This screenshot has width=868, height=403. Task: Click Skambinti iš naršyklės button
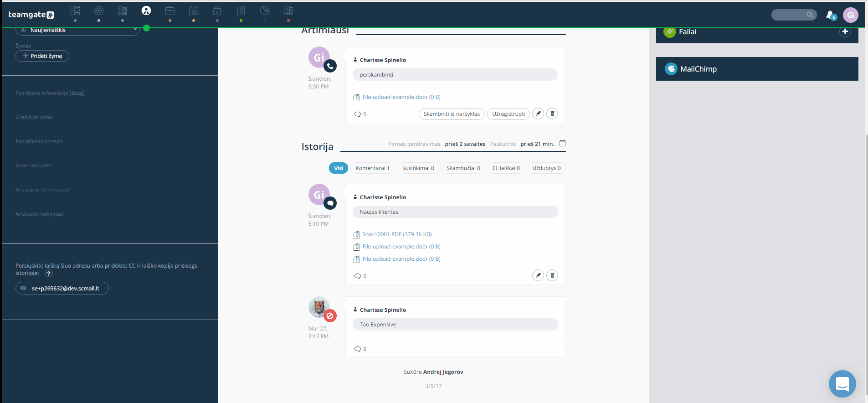tap(452, 114)
